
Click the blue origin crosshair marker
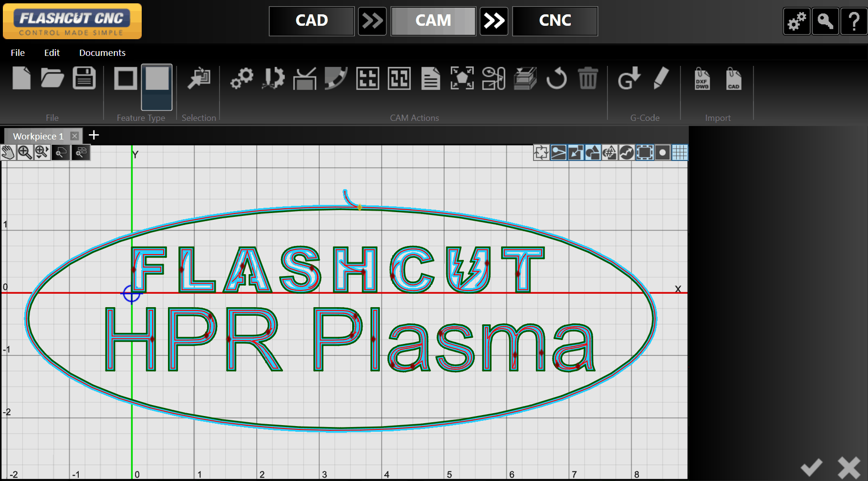132,294
